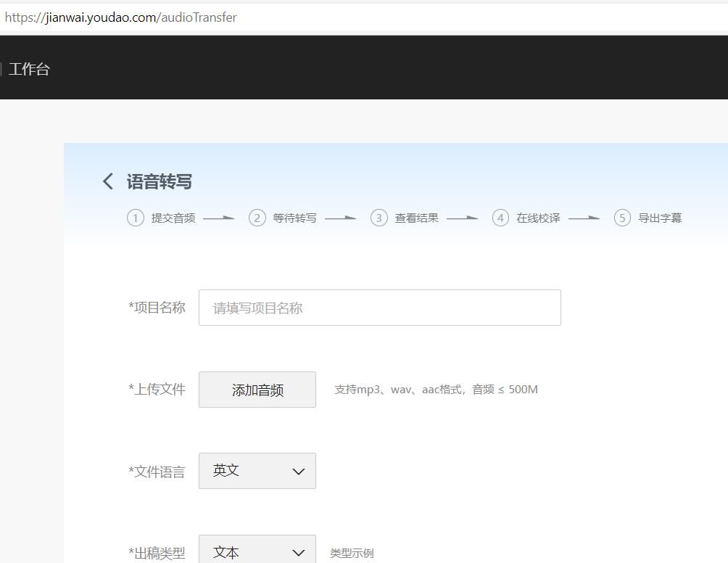Click step 3 circle labeled 查看结果
Image resolution: width=728 pixels, height=563 pixels.
click(379, 218)
